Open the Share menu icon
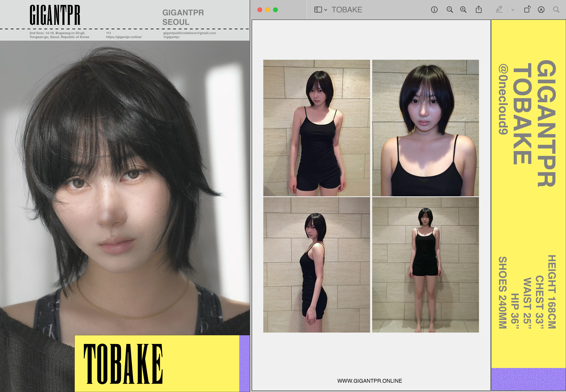Screen dimensions: 566x392 478,10
